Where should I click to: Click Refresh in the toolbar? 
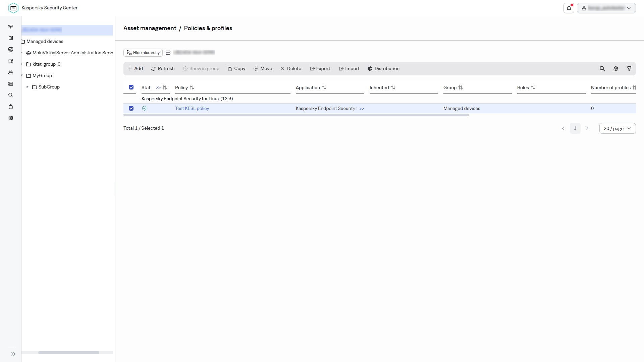163,69
